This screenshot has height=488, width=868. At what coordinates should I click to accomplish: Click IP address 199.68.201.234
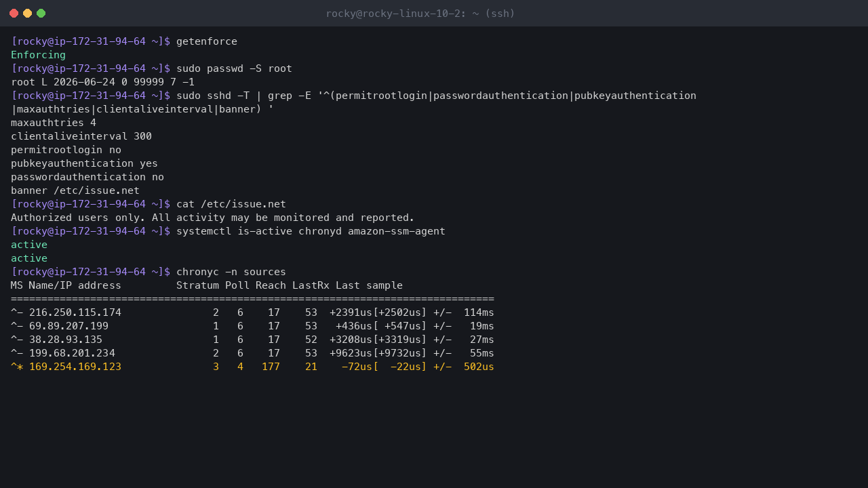click(x=72, y=353)
